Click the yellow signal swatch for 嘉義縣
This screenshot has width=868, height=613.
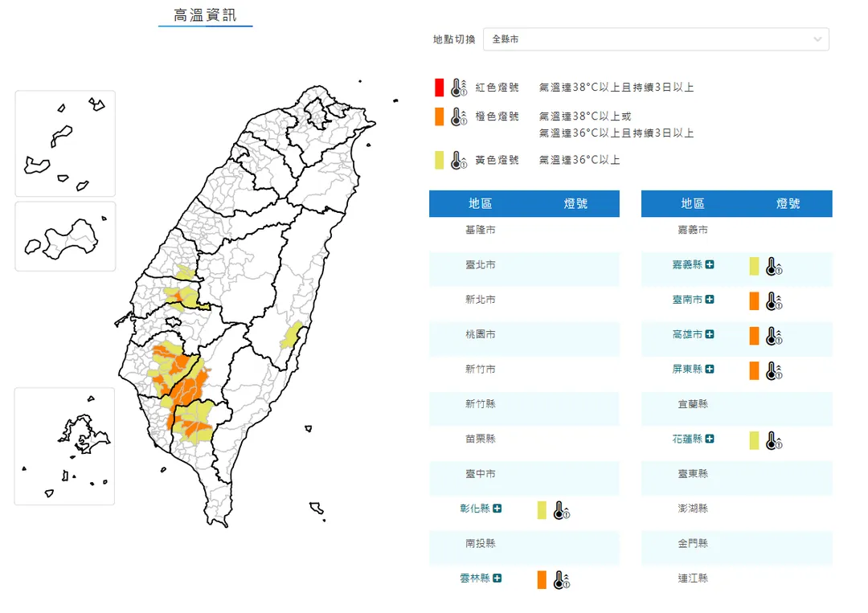point(754,266)
